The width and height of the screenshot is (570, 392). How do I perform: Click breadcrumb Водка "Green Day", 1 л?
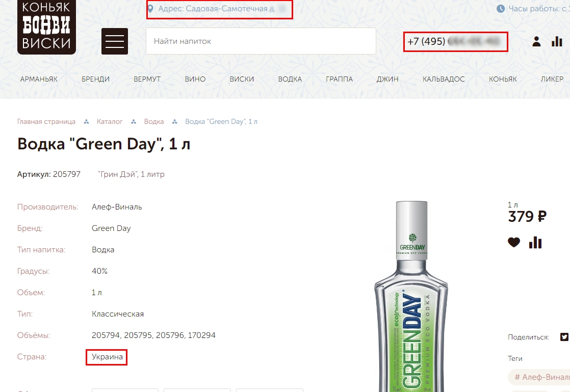221,122
